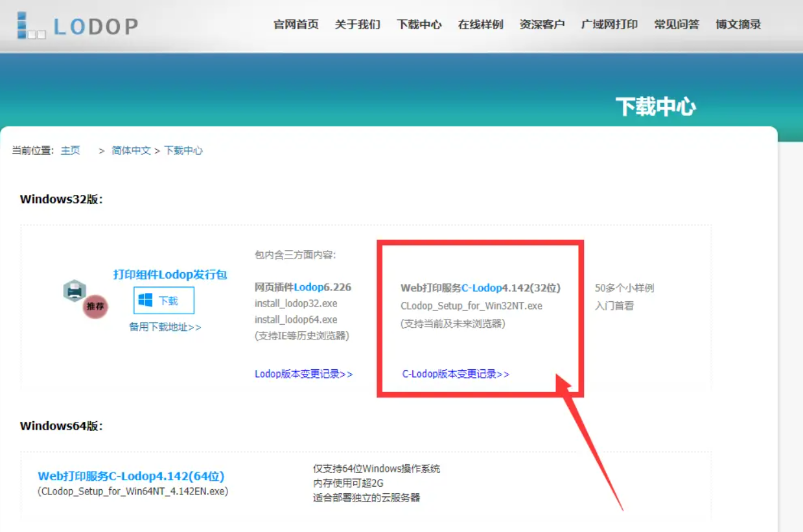Select CLodop_Setup_for_Win64NT_4.142EN.exe text

click(x=133, y=491)
